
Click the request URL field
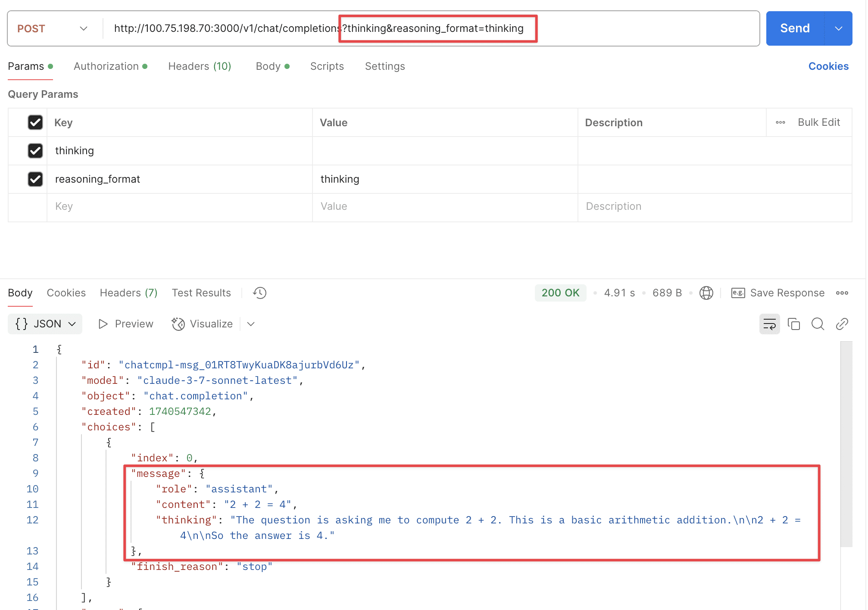(431, 28)
